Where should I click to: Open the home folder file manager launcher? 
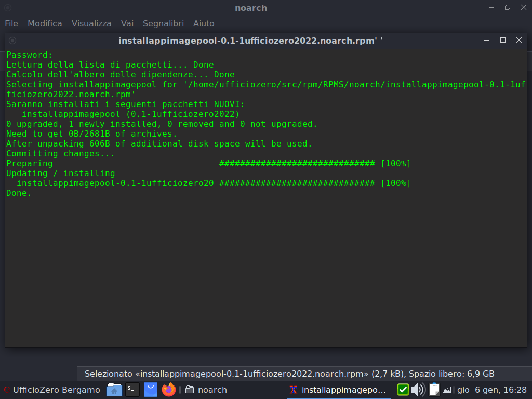114,390
